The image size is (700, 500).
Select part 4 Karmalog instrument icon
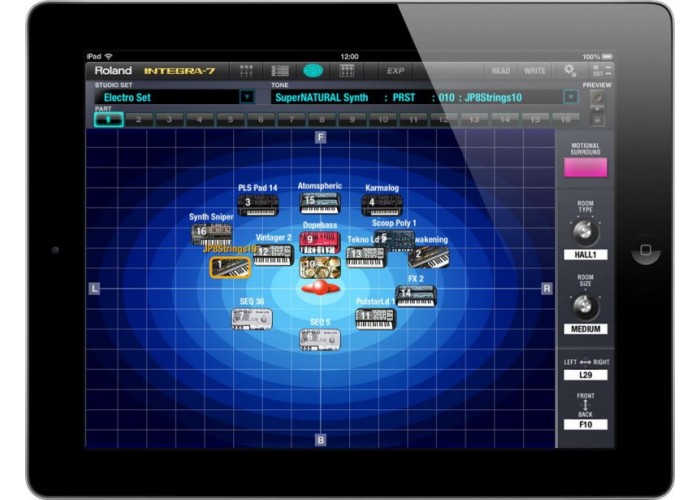point(382,205)
